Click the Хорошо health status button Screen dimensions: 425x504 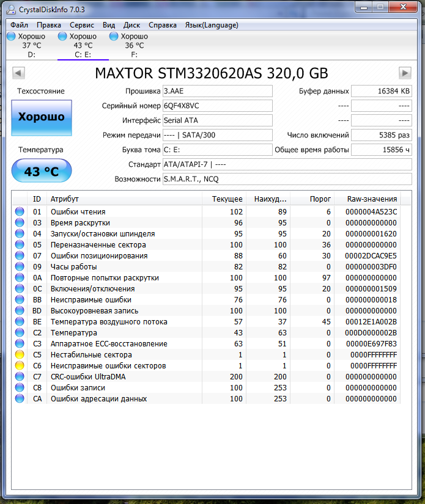coord(42,118)
